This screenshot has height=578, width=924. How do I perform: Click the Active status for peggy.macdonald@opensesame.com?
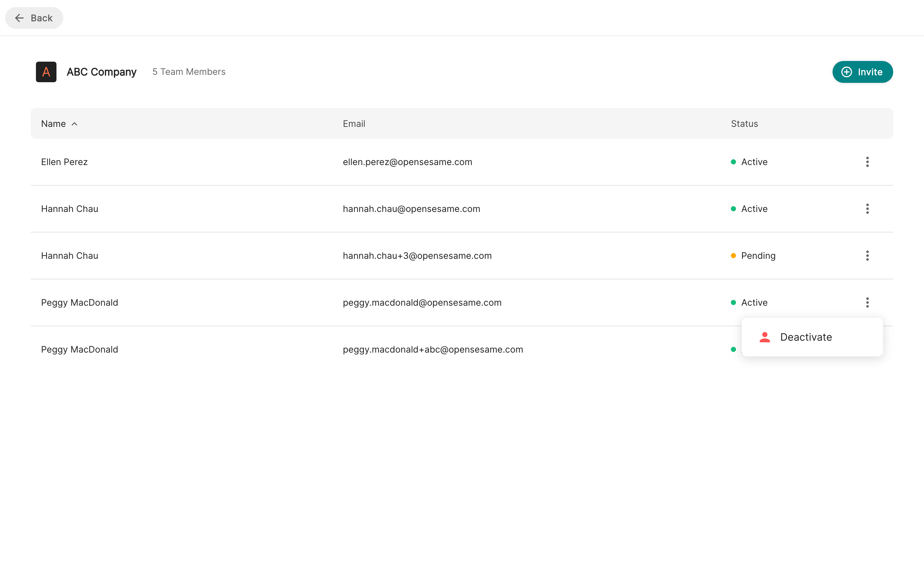click(x=755, y=302)
